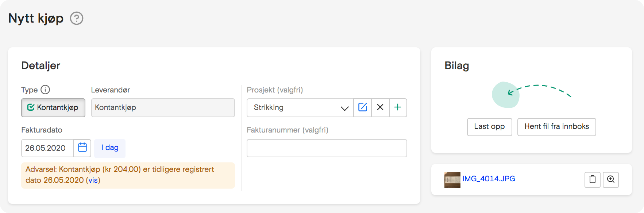Clear the selected project with the X icon

380,108
